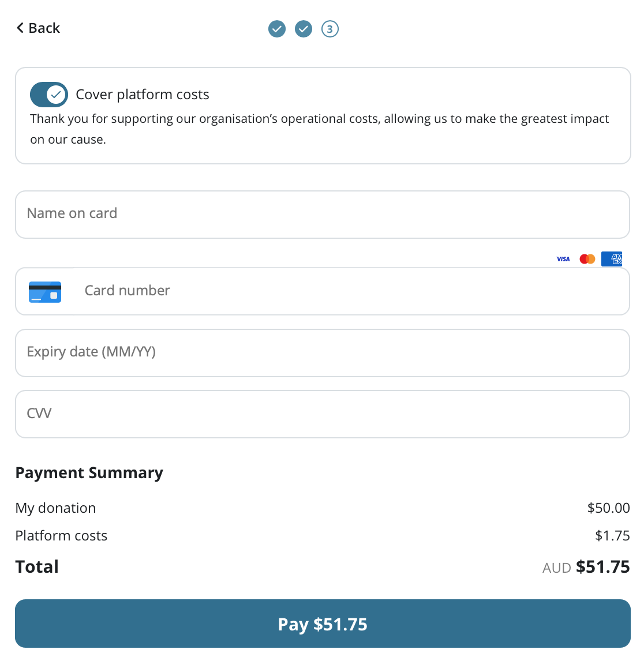Click the thank-you operational costs description
Screen dimensions: 644x661
[x=319, y=129]
